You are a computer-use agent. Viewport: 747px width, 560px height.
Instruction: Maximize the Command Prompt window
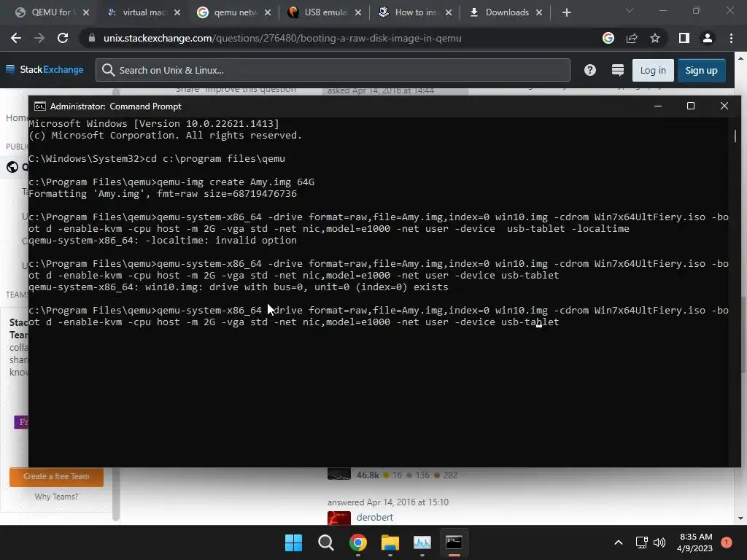(x=691, y=106)
